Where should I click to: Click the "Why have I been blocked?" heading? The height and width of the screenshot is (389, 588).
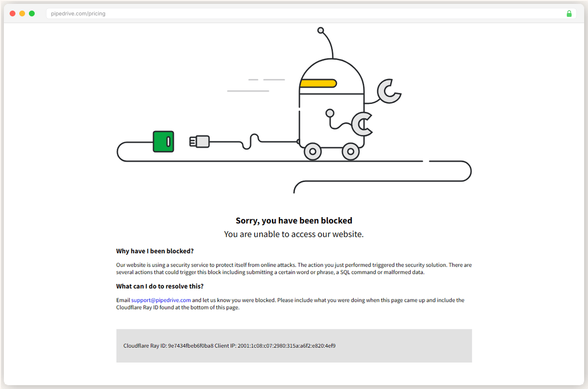[155, 251]
